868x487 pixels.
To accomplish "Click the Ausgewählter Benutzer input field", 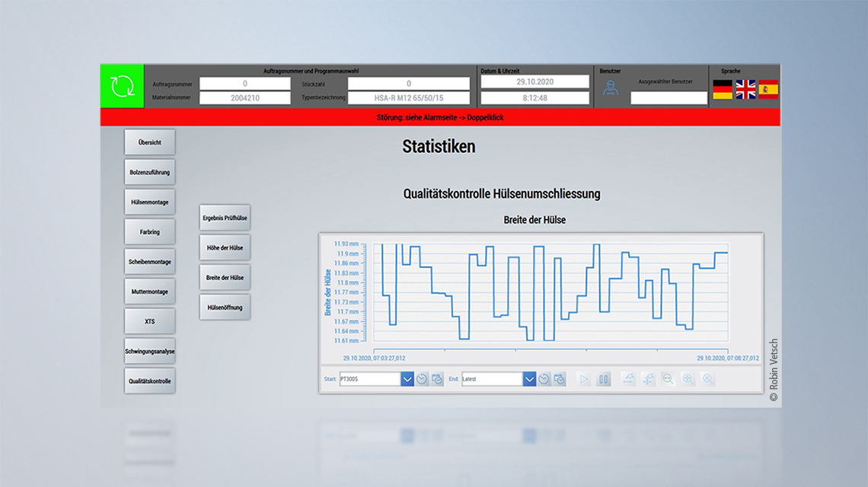I will [669, 98].
